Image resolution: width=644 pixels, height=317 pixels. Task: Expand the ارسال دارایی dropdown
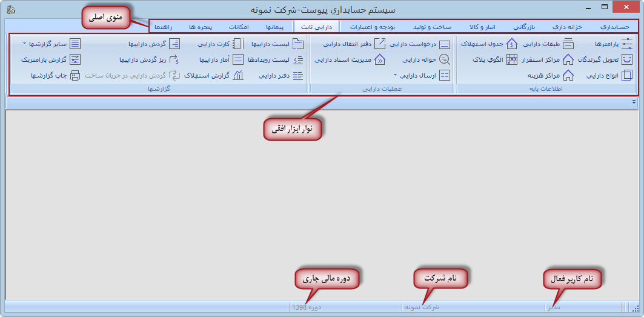395,76
